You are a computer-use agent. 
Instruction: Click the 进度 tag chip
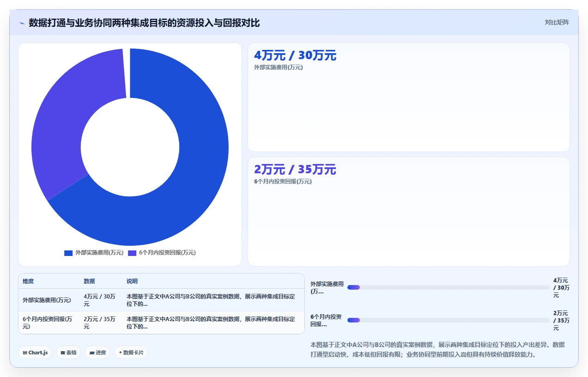(x=97, y=353)
